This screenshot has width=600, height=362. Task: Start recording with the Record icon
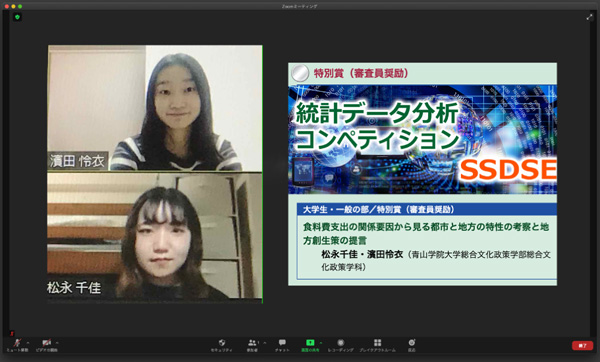(x=341, y=345)
